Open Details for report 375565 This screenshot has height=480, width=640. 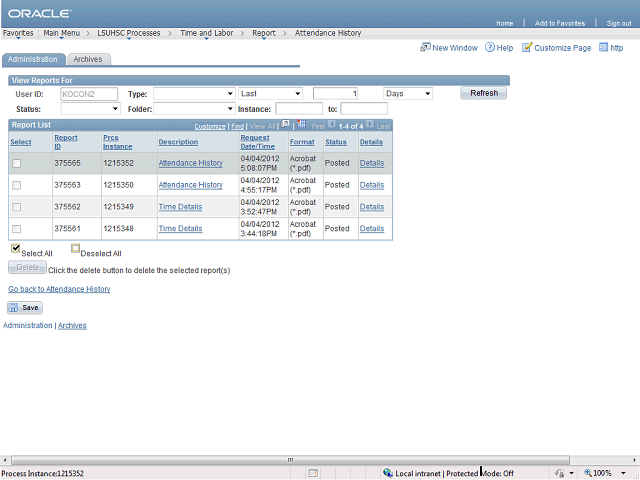pos(372,163)
